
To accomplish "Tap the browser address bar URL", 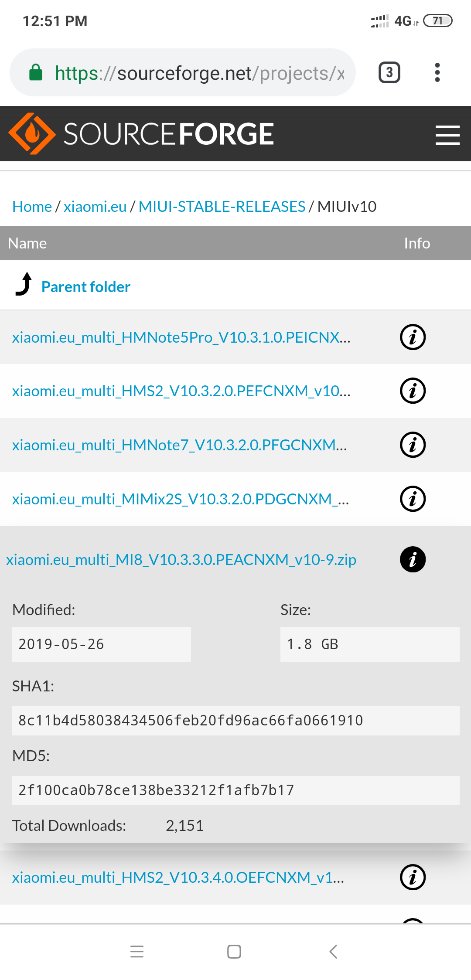I will point(199,73).
